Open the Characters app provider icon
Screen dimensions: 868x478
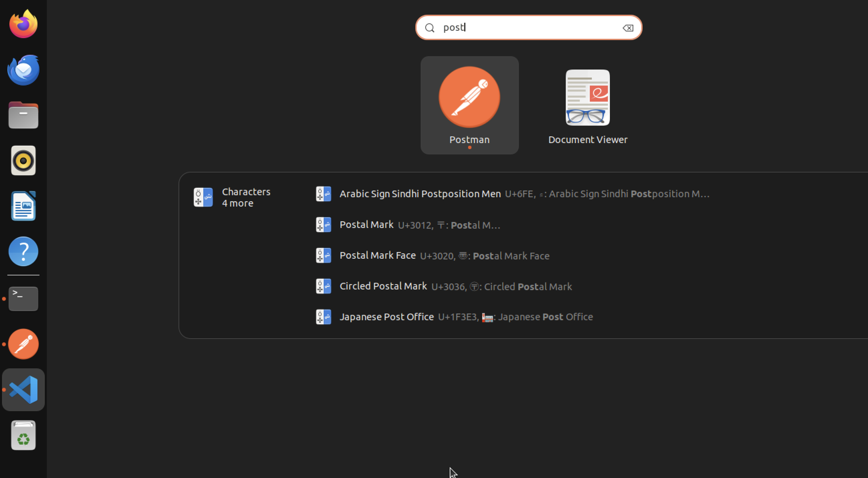coord(203,197)
